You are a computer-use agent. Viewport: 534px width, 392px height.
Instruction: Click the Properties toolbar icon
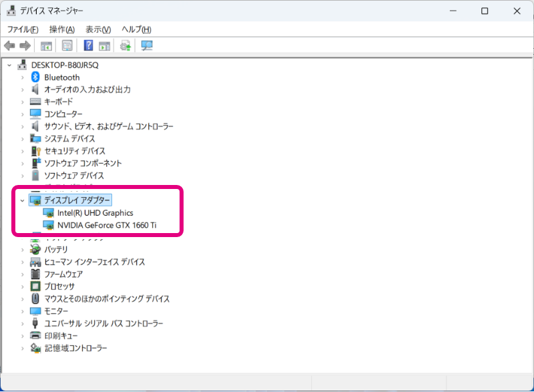[x=67, y=45]
